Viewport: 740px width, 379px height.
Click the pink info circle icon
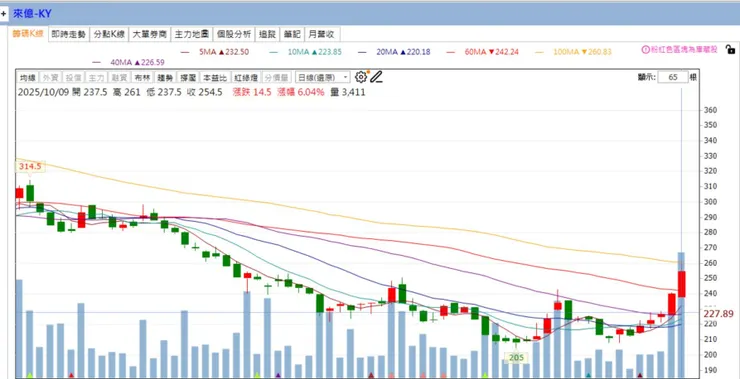[645, 50]
